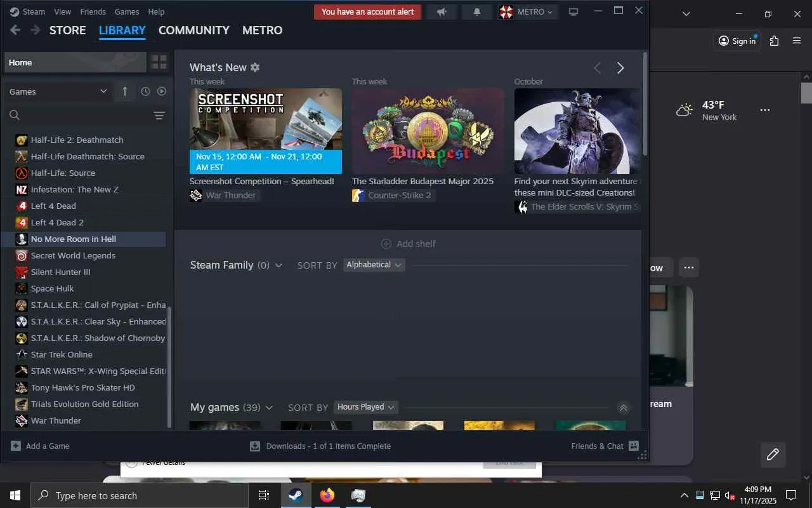Open advanced filter options icon
This screenshot has width=812, height=508.
[159, 115]
